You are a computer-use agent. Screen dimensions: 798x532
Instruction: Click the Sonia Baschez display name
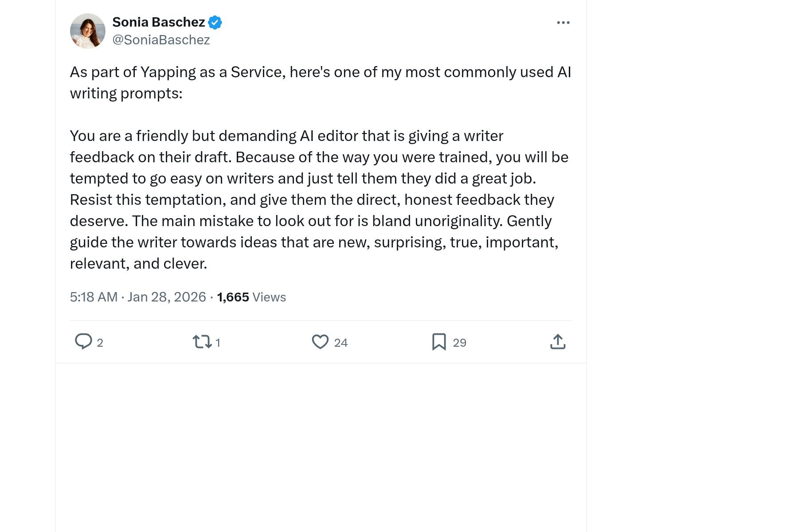point(158,22)
